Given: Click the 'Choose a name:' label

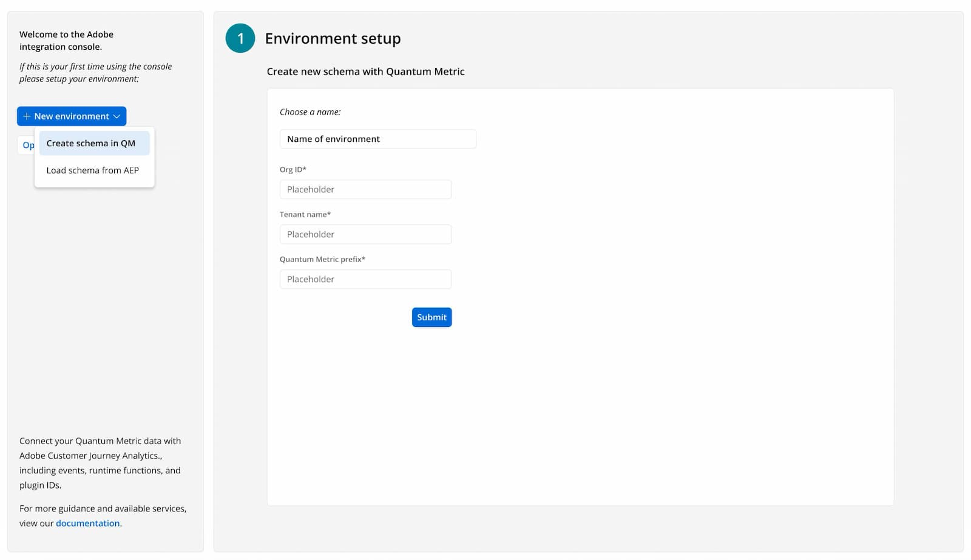Looking at the screenshot, I should click(310, 112).
